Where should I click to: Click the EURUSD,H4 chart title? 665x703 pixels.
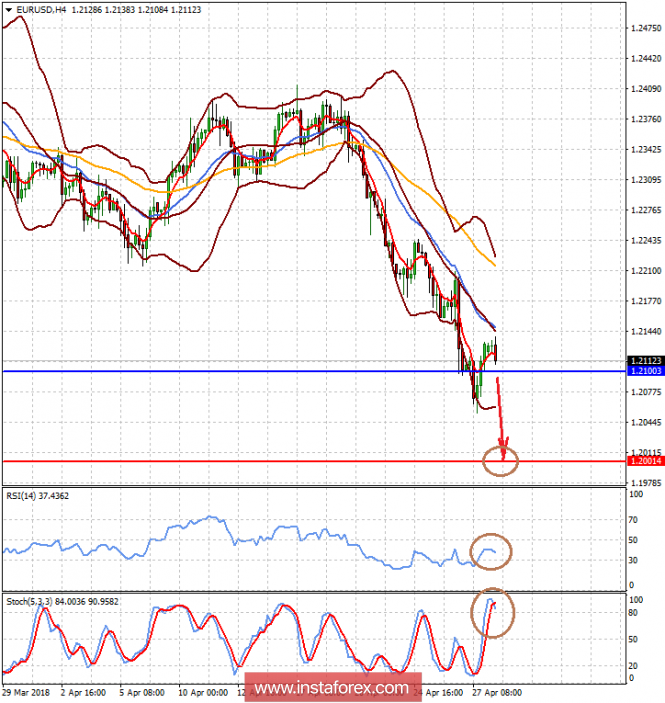click(x=40, y=9)
